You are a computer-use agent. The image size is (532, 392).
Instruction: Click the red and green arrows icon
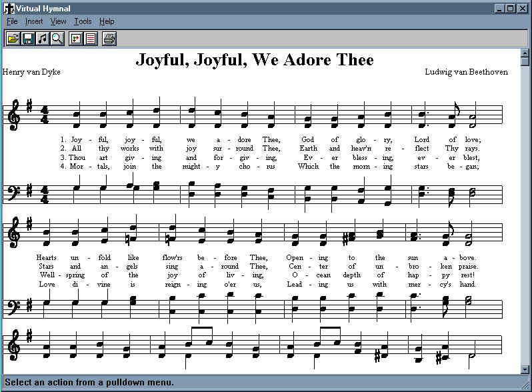(75, 39)
